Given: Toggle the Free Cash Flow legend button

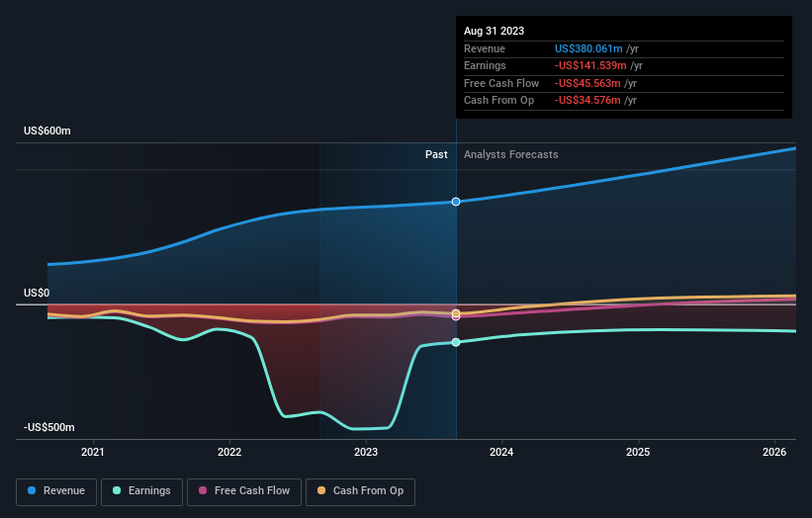Looking at the screenshot, I should [x=244, y=491].
